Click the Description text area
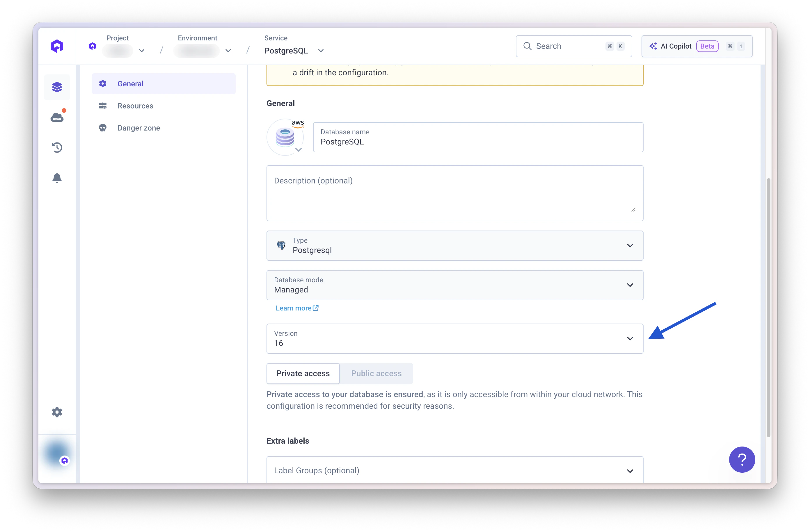810x532 pixels. point(454,193)
